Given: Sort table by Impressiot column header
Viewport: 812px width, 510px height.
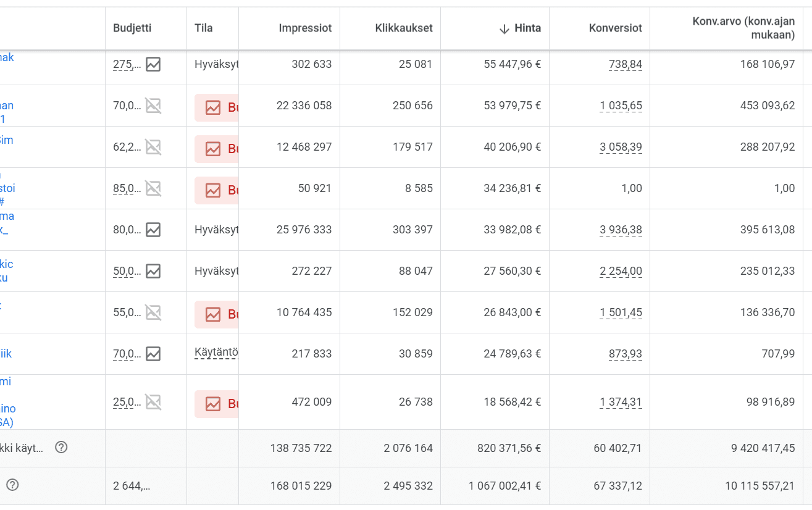Looking at the screenshot, I should click(305, 28).
